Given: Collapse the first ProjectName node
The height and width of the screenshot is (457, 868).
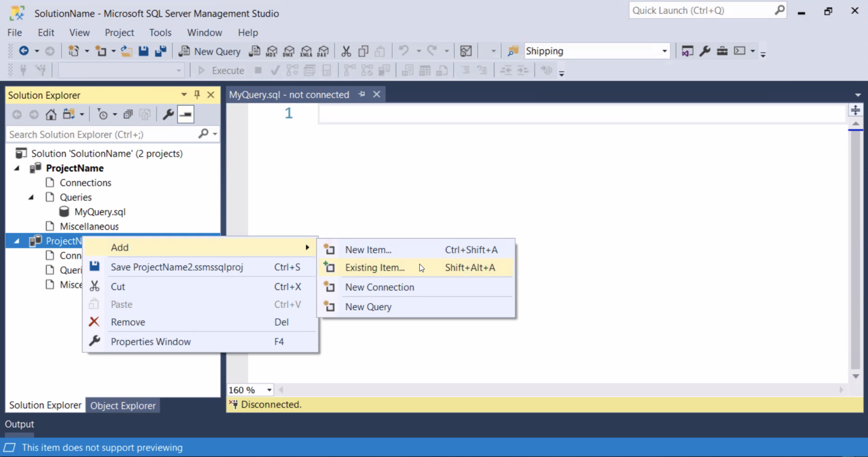Looking at the screenshot, I should pos(17,168).
